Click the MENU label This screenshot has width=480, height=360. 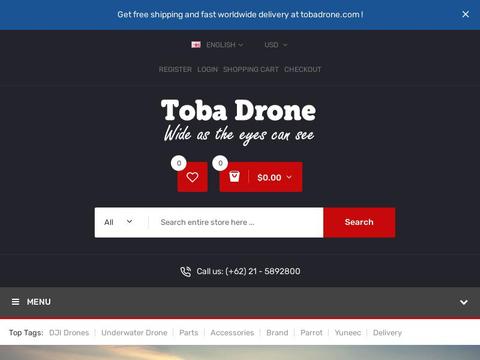coord(39,302)
